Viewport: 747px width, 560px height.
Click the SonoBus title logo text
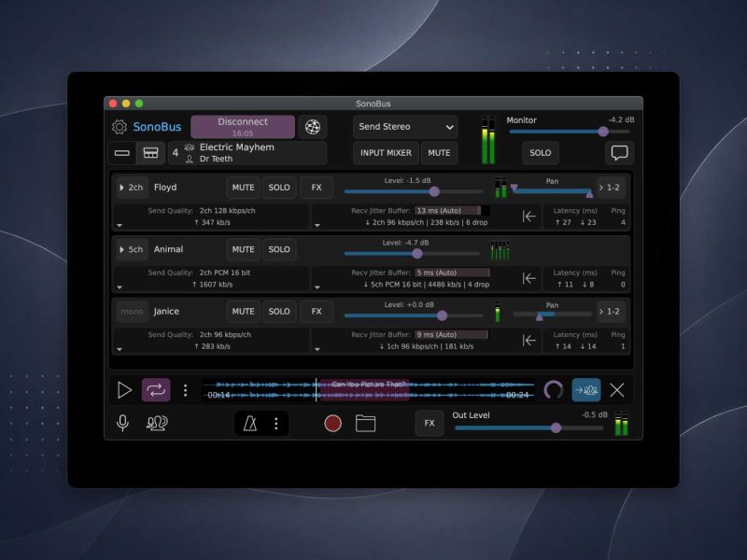pyautogui.click(x=157, y=127)
